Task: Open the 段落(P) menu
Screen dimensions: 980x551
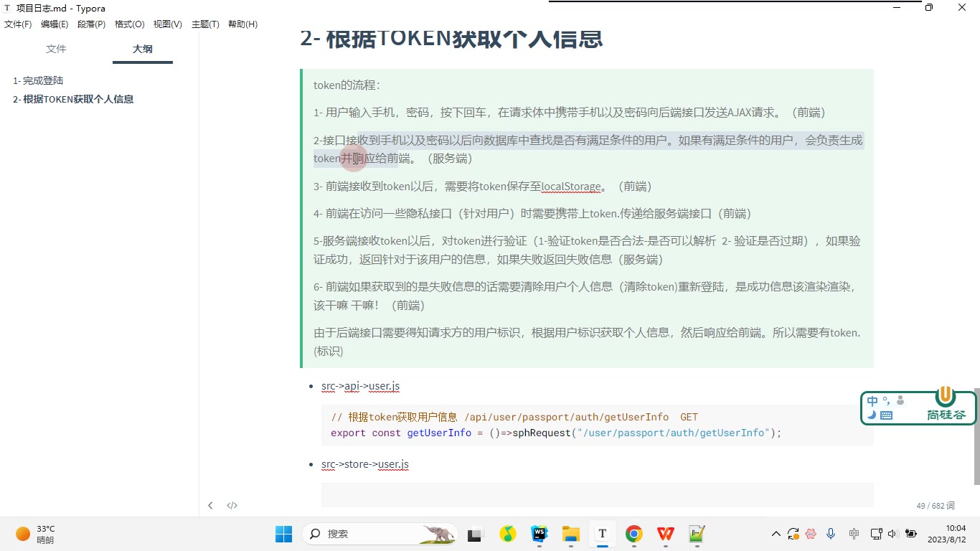Action: 91,24
